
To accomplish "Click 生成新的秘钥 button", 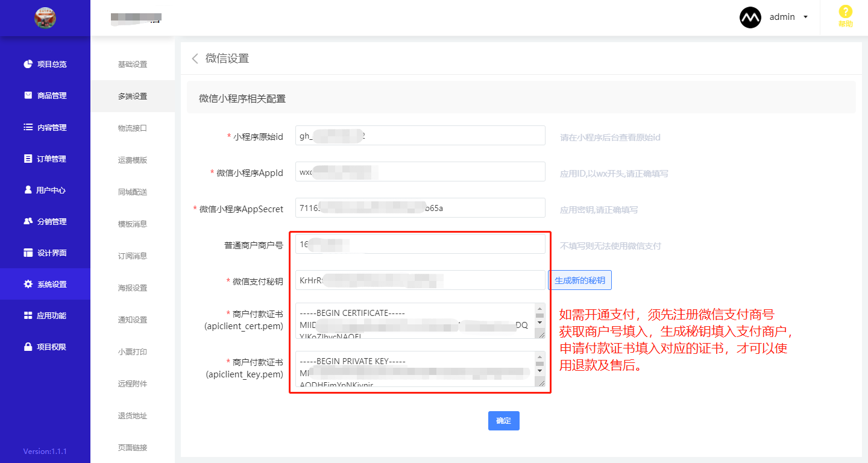I will click(x=580, y=280).
